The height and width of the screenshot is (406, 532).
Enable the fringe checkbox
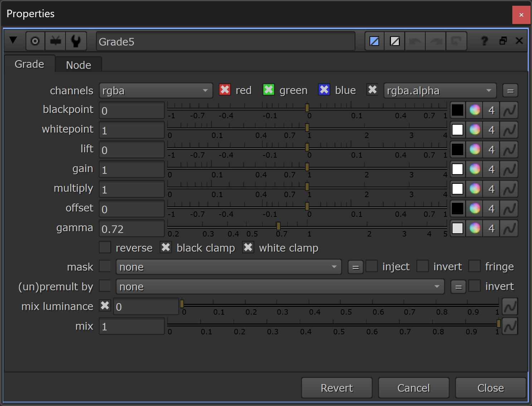pos(474,266)
